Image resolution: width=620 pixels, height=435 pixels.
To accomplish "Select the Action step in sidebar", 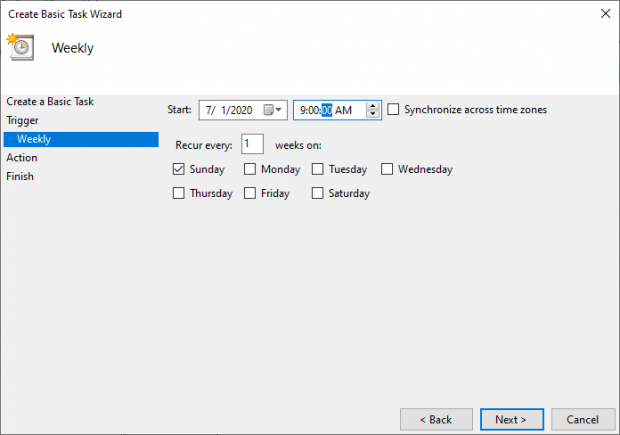I will click(x=22, y=158).
